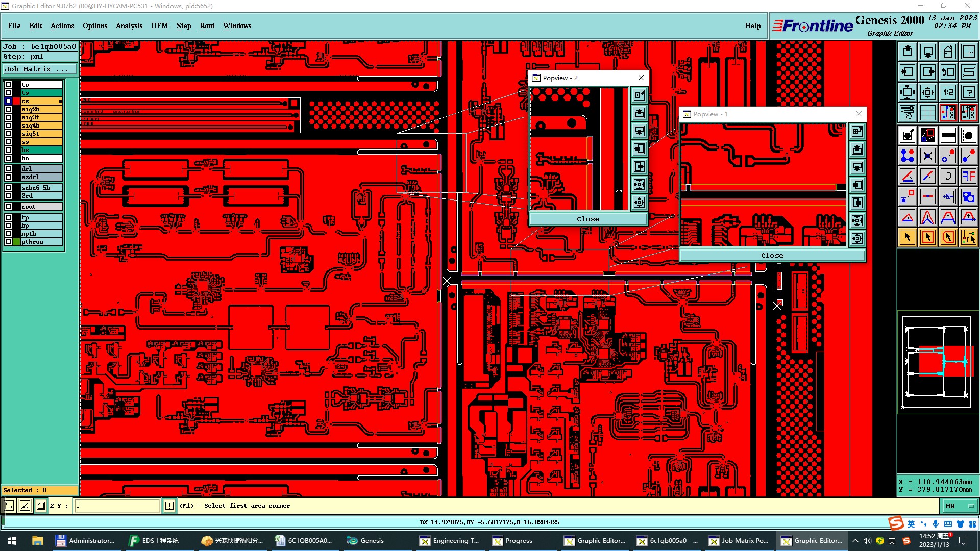980x551 pixels.
Task: Close Popview 1 using Close button
Action: 772,255
